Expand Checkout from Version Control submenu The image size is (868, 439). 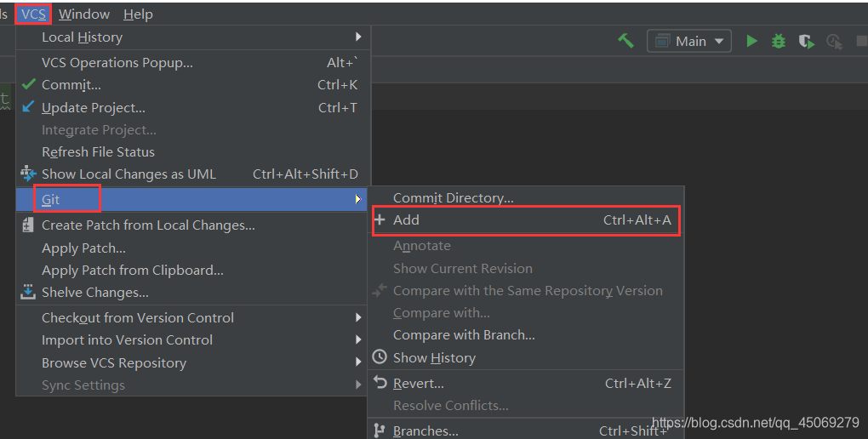point(193,317)
